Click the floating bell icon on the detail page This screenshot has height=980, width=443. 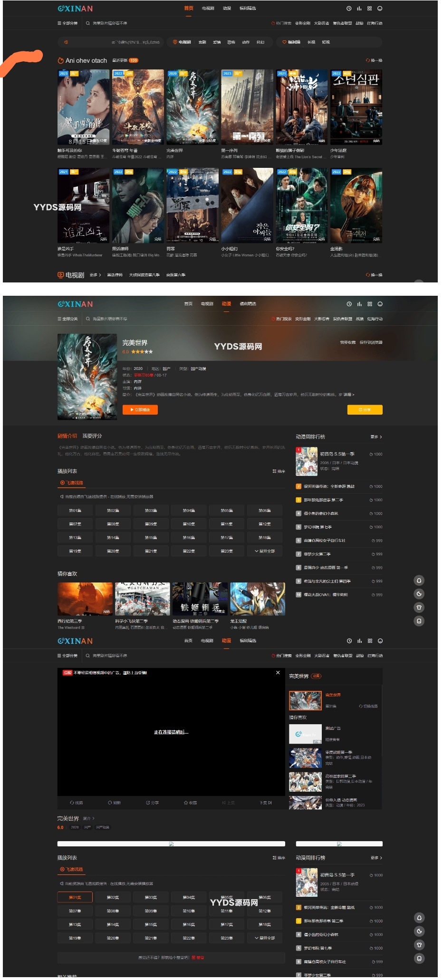tap(419, 580)
